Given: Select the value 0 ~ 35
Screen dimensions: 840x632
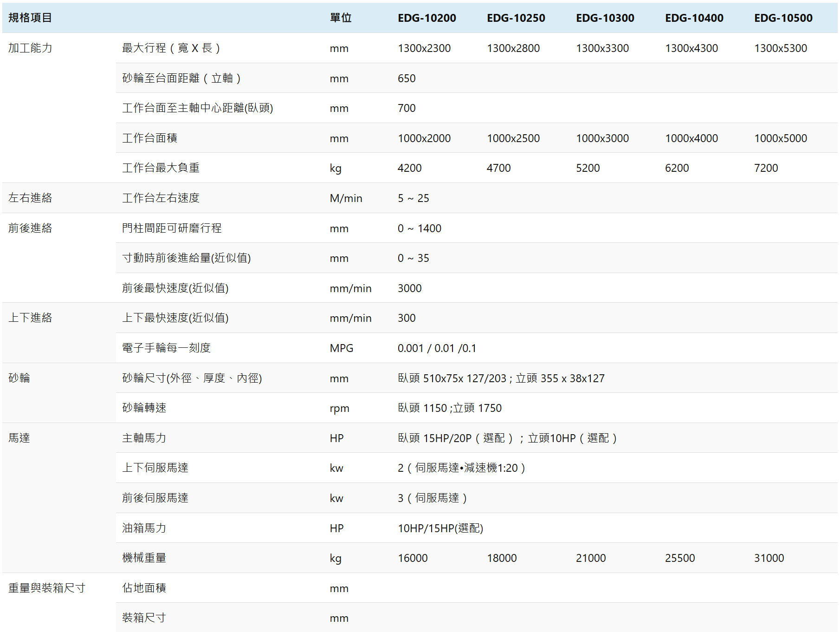Looking at the screenshot, I should pos(414,258).
